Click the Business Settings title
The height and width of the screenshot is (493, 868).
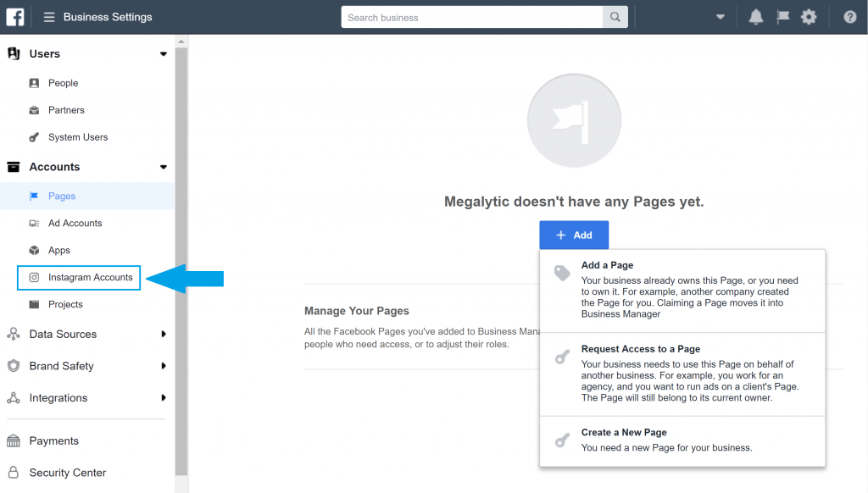[x=108, y=17]
